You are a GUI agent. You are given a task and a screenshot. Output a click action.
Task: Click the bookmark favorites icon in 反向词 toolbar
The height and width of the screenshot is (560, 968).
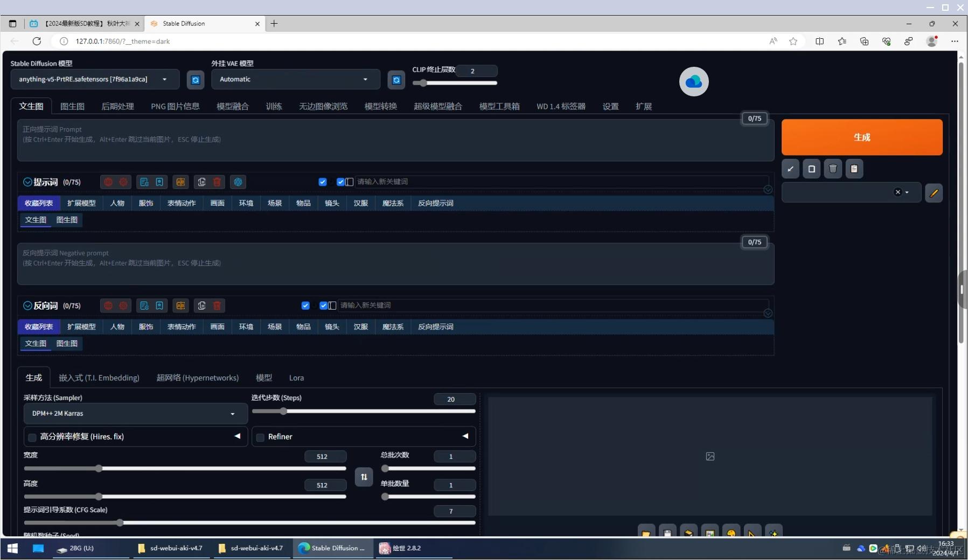[x=159, y=306]
